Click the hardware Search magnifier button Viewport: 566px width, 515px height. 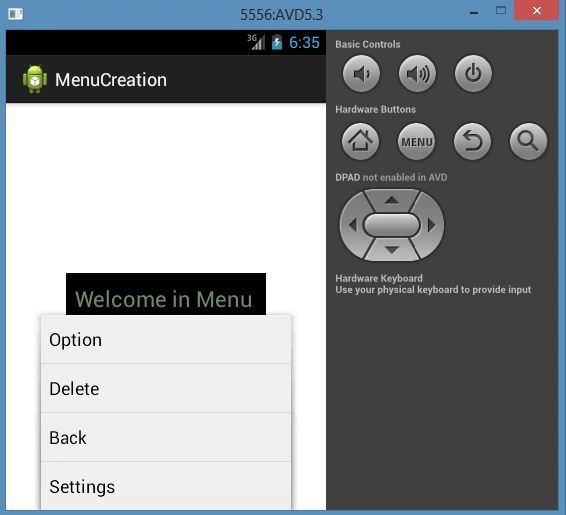528,141
